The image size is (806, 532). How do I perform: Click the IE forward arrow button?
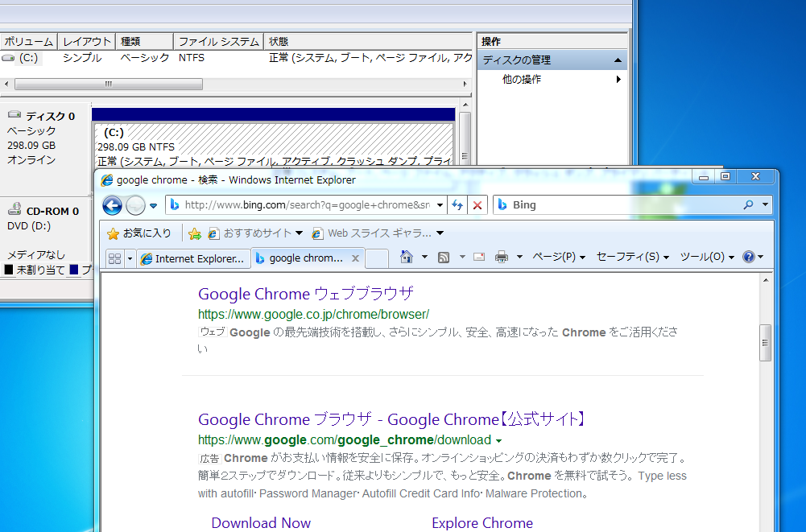[136, 205]
